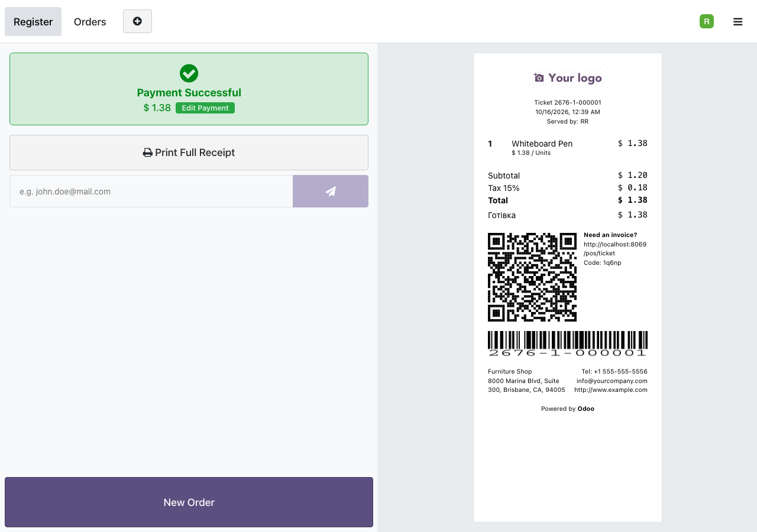Click the Tel: +1 555-555-5556 text
This screenshot has width=757, height=532.
(614, 371)
